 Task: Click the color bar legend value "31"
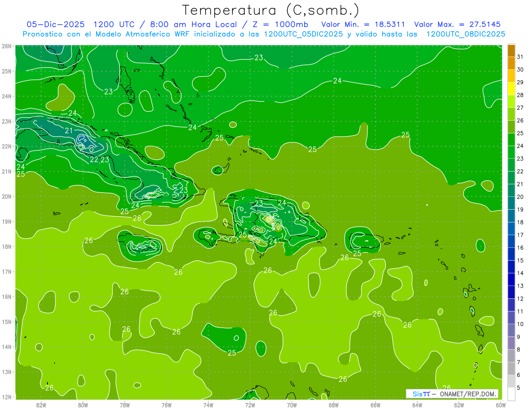point(520,56)
